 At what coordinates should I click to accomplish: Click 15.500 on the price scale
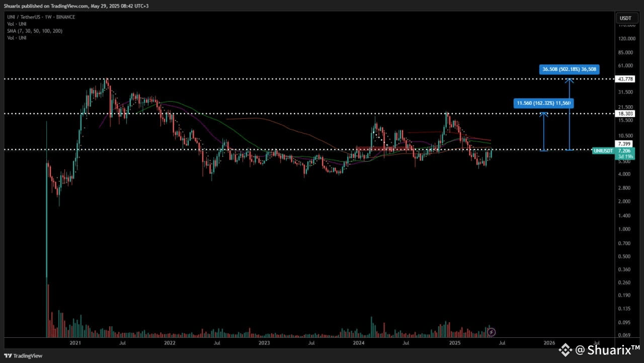point(626,120)
